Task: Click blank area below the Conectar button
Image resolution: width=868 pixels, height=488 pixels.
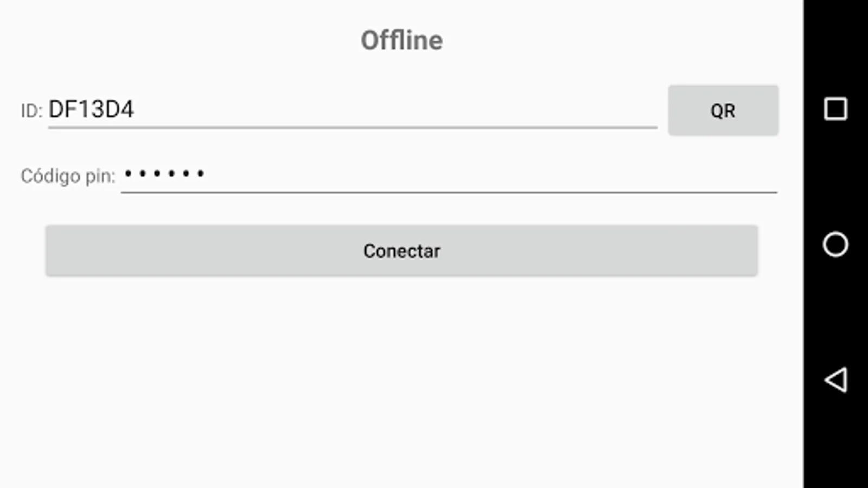Action: 401,380
